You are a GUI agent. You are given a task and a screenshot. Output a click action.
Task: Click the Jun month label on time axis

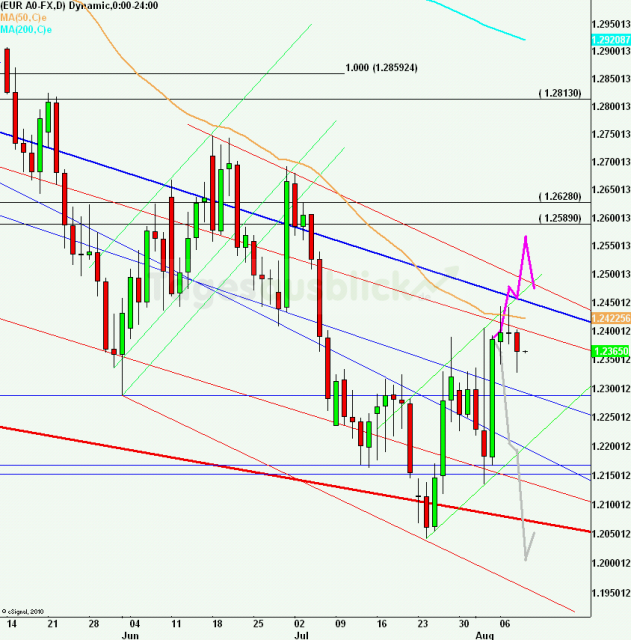128,633
